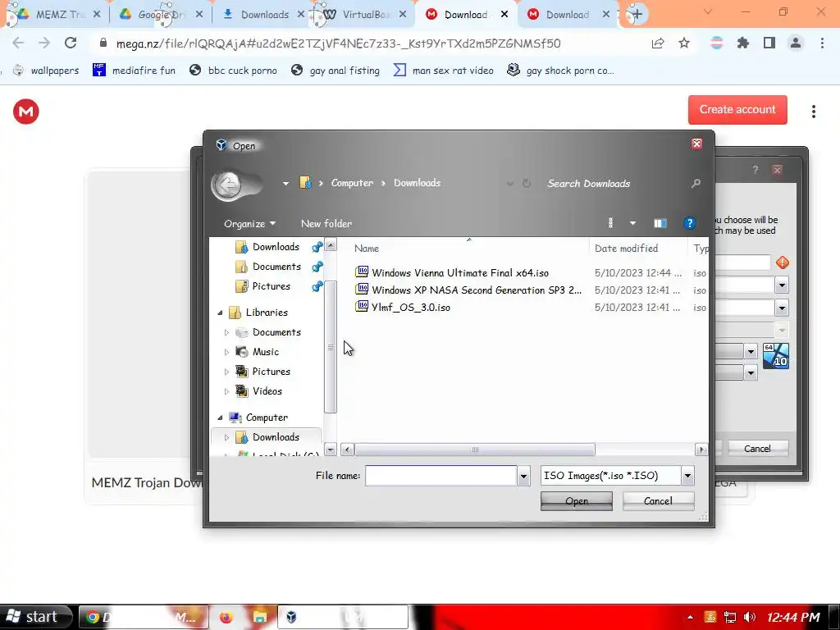Click the File name input field
The image size is (840, 630).
click(x=441, y=475)
